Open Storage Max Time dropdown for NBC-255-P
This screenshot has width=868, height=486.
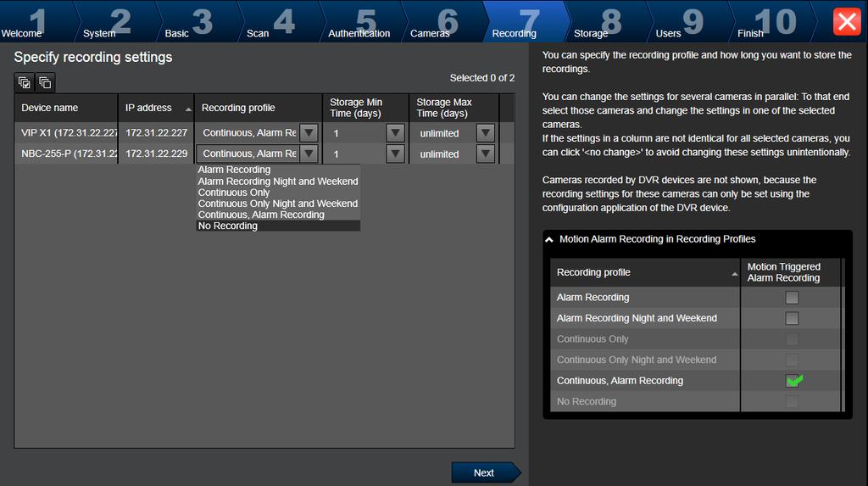coord(486,154)
